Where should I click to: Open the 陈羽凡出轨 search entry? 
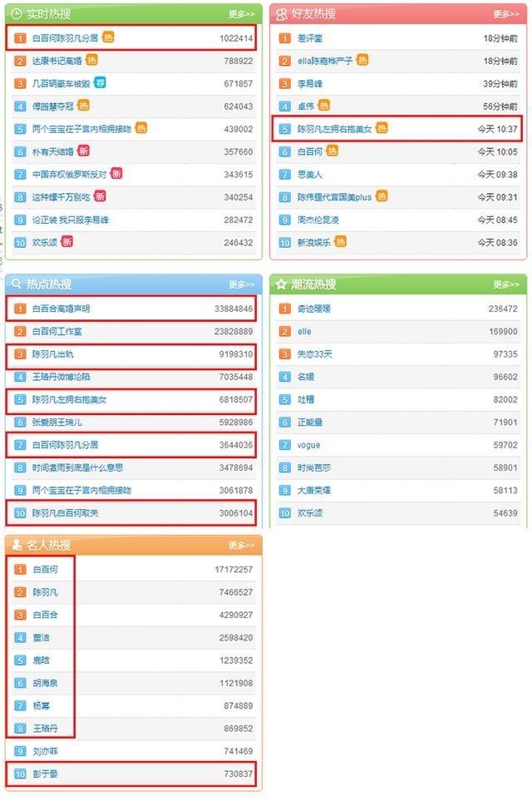click(x=52, y=354)
